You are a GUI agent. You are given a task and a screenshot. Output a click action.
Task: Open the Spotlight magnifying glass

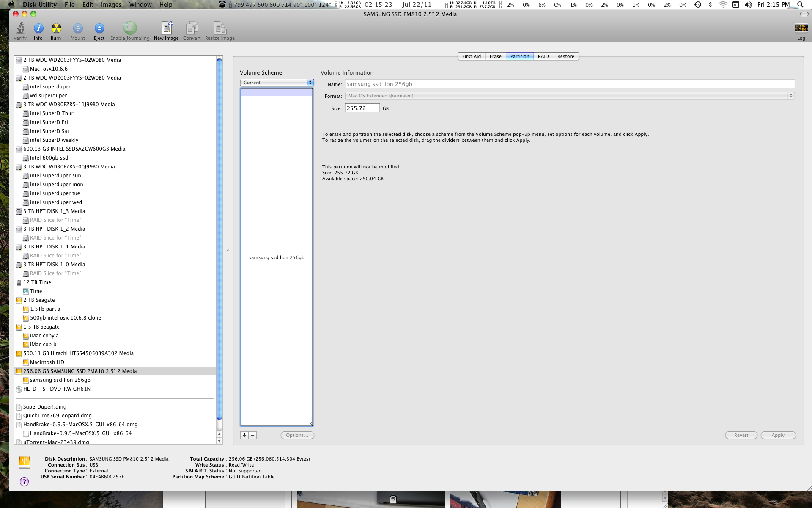800,5
